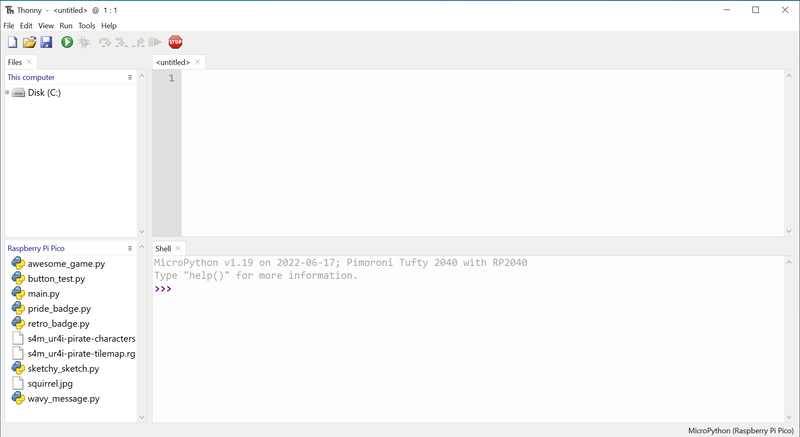This screenshot has width=800, height=437.
Task: Open the Tools menu
Action: pyautogui.click(x=87, y=25)
